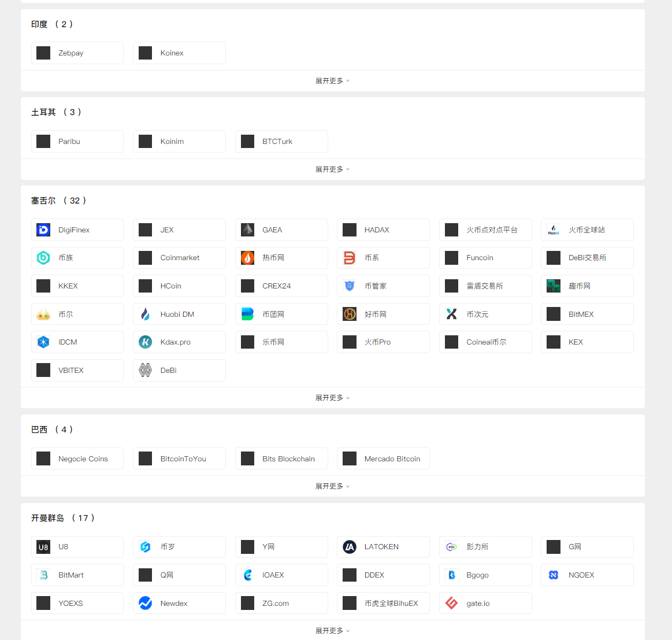Image resolution: width=672 pixels, height=640 pixels.
Task: Select the HADAX exchange card
Action: pos(384,230)
